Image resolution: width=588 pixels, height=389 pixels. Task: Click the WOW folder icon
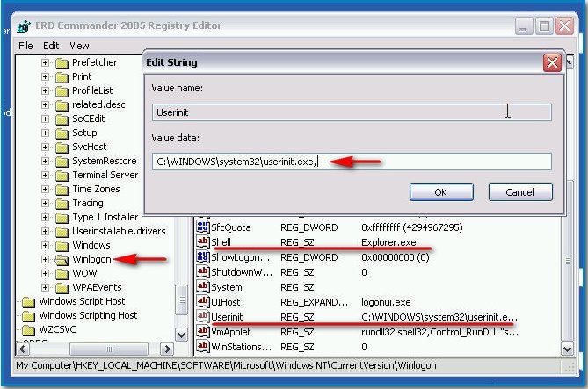tap(62, 274)
